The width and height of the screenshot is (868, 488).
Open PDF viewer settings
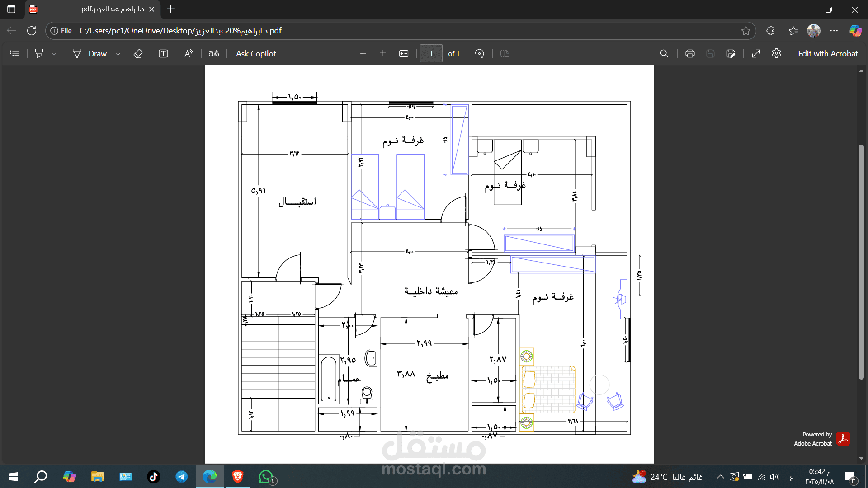click(x=776, y=53)
